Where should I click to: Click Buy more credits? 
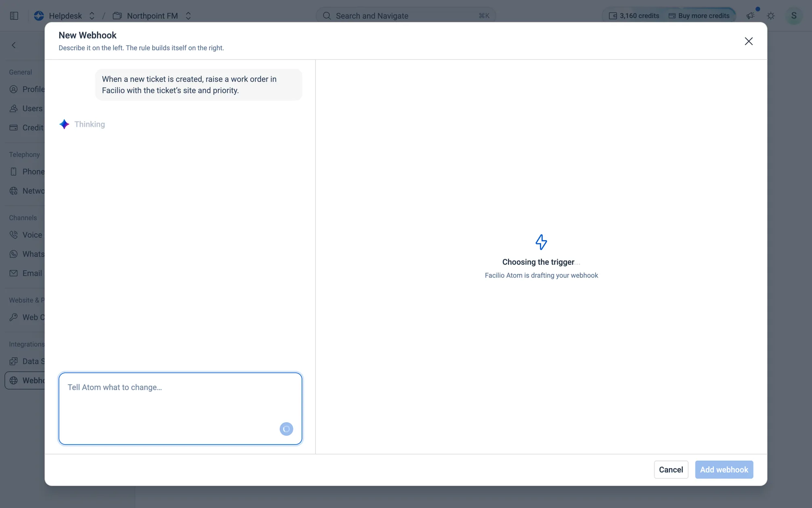(x=699, y=16)
